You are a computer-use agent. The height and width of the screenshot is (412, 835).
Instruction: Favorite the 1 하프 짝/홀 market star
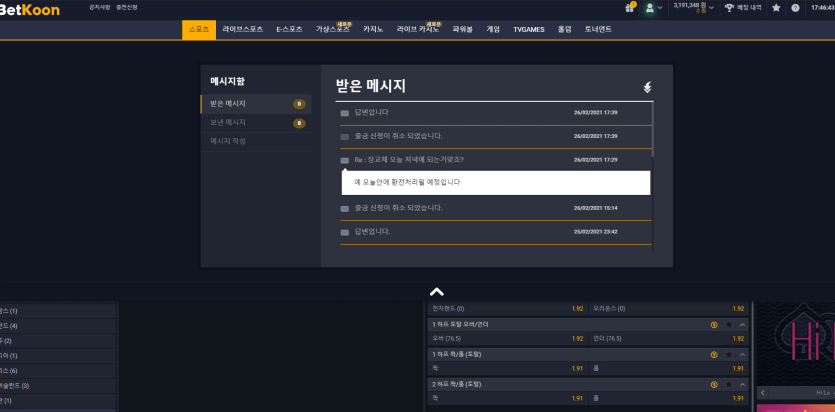[x=728, y=355]
